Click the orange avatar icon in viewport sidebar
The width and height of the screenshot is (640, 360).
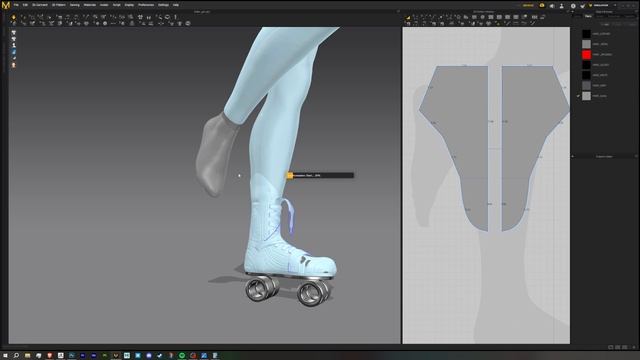coord(14,65)
